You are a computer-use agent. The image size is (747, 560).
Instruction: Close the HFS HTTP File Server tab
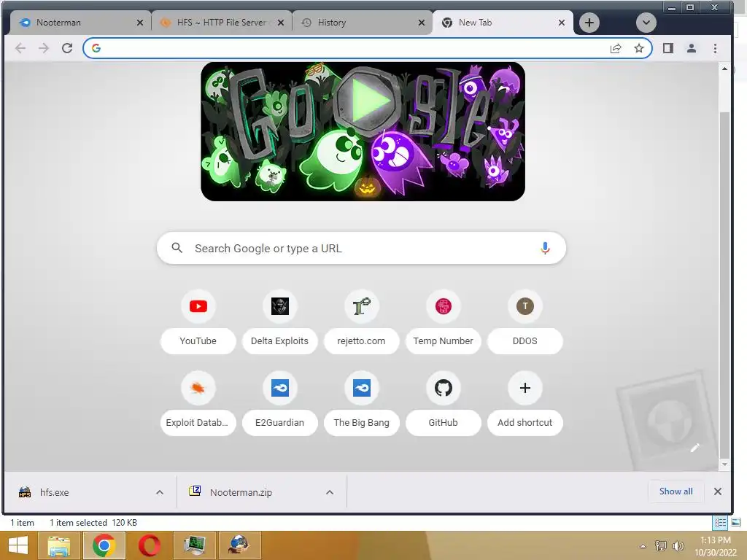[281, 23]
